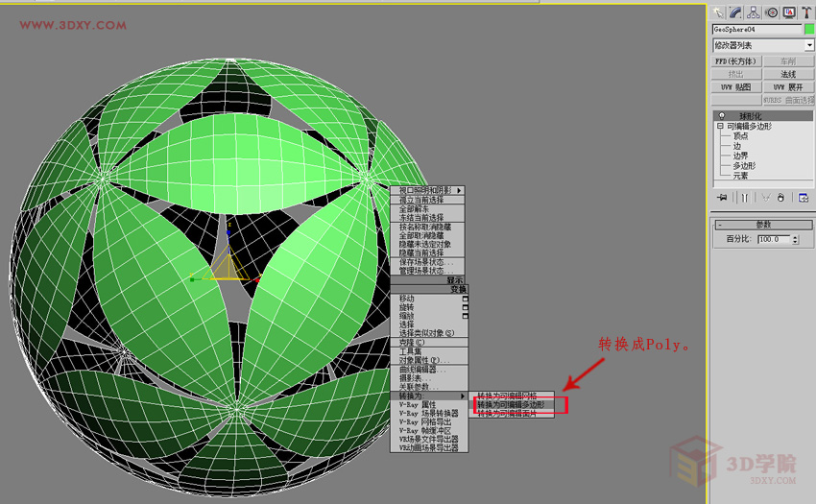Screen dimensions: 816x504
Task: Switch to the Modify panel tab
Action: pos(736,12)
